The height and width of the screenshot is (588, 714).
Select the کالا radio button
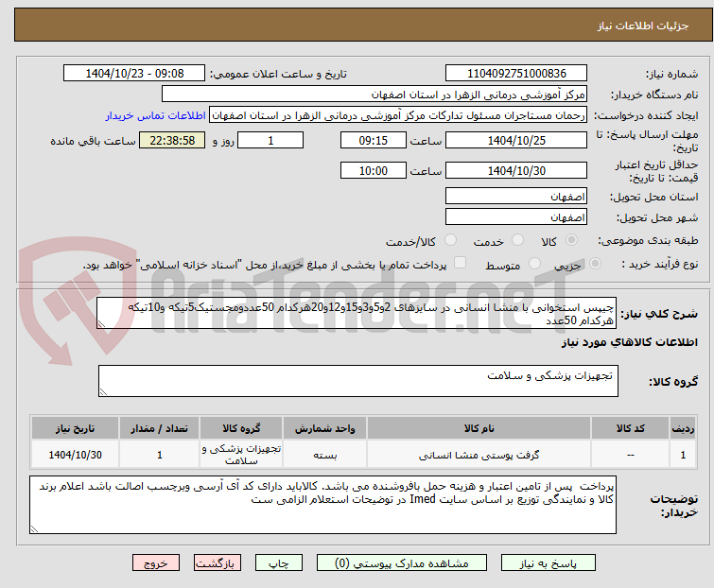[x=571, y=240]
